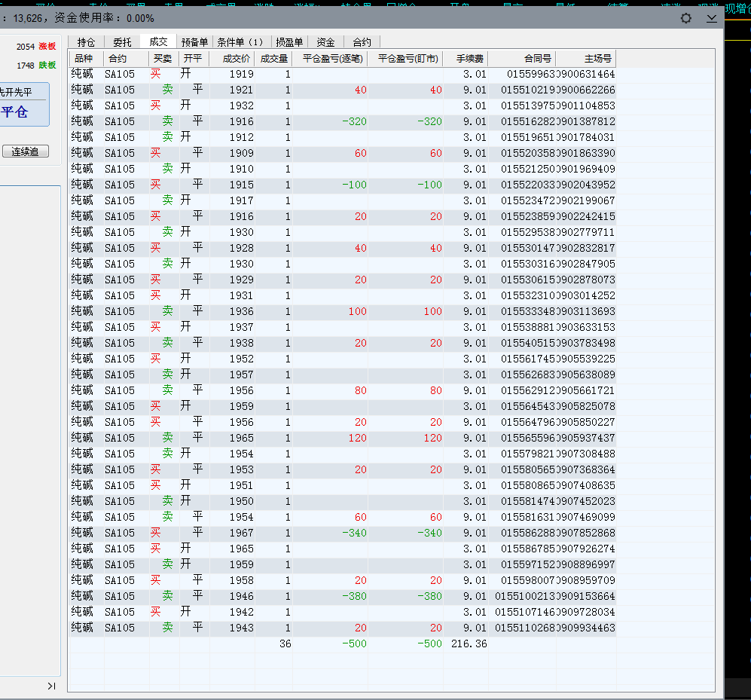Sort by the 手续费 column header
Image resolution: width=751 pixels, height=700 pixels.
point(466,59)
